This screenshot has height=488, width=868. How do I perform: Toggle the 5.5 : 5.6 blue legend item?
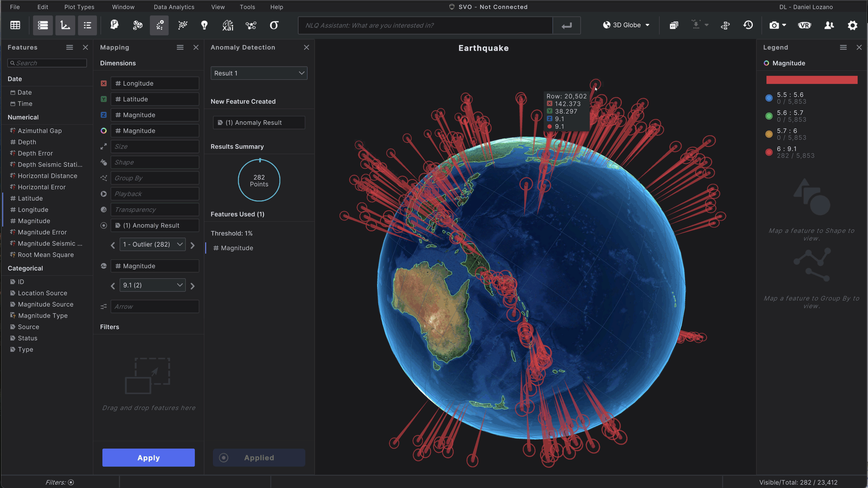click(769, 98)
